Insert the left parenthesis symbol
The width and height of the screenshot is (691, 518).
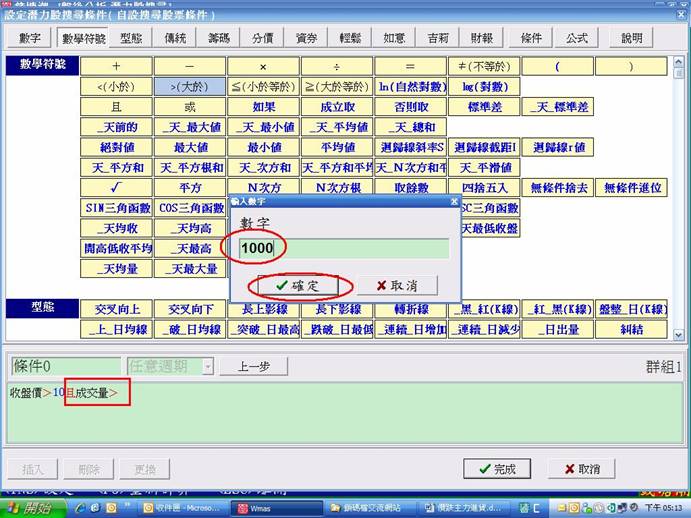(x=557, y=66)
